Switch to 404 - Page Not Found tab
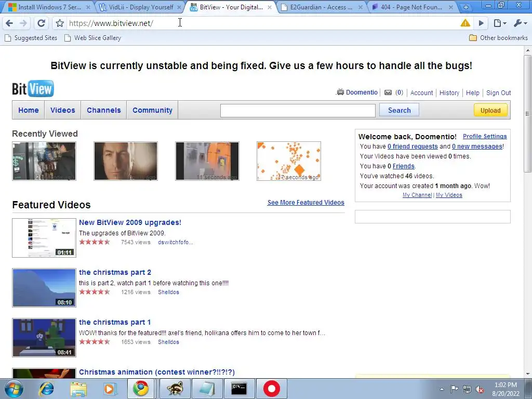 click(x=413, y=7)
